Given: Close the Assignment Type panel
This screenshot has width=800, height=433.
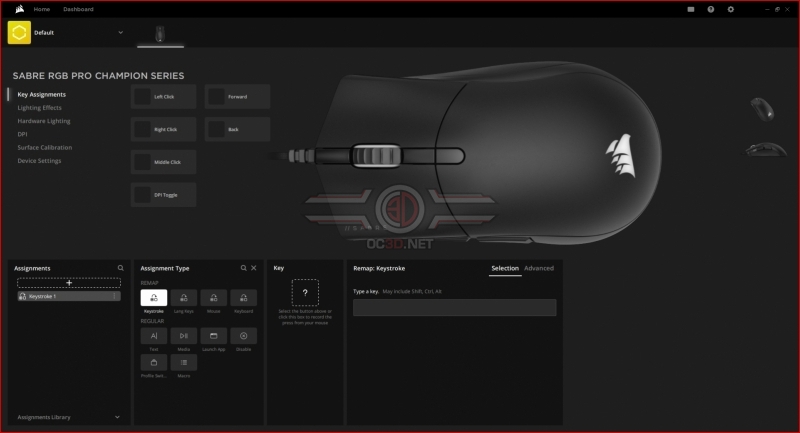Looking at the screenshot, I should (x=254, y=268).
